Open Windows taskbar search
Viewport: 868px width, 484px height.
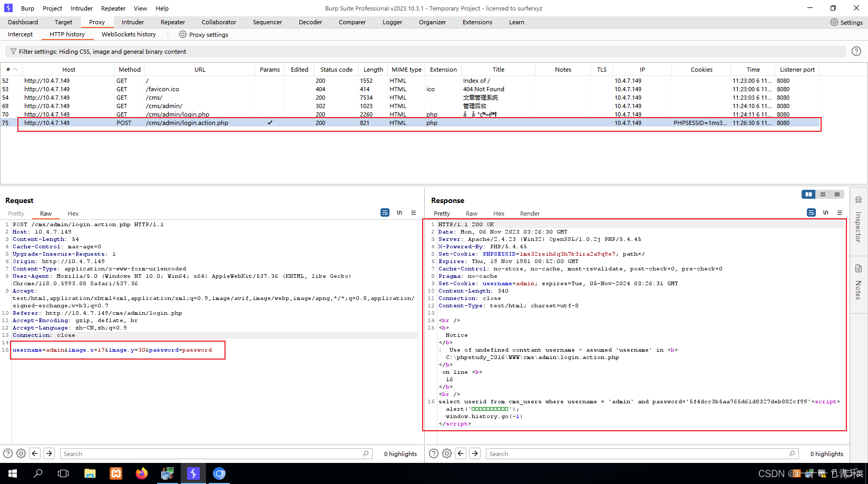point(38,473)
